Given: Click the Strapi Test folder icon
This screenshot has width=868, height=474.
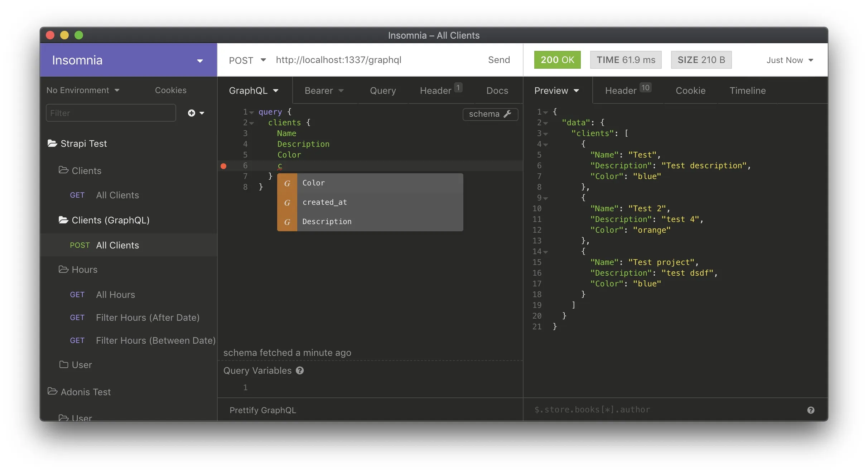Looking at the screenshot, I should pos(52,144).
